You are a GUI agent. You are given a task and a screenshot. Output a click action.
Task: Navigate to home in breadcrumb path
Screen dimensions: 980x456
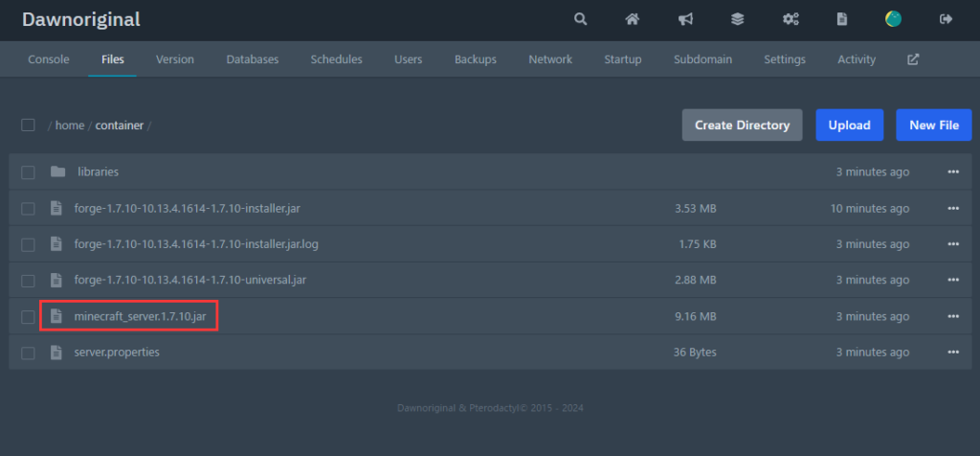[70, 125]
